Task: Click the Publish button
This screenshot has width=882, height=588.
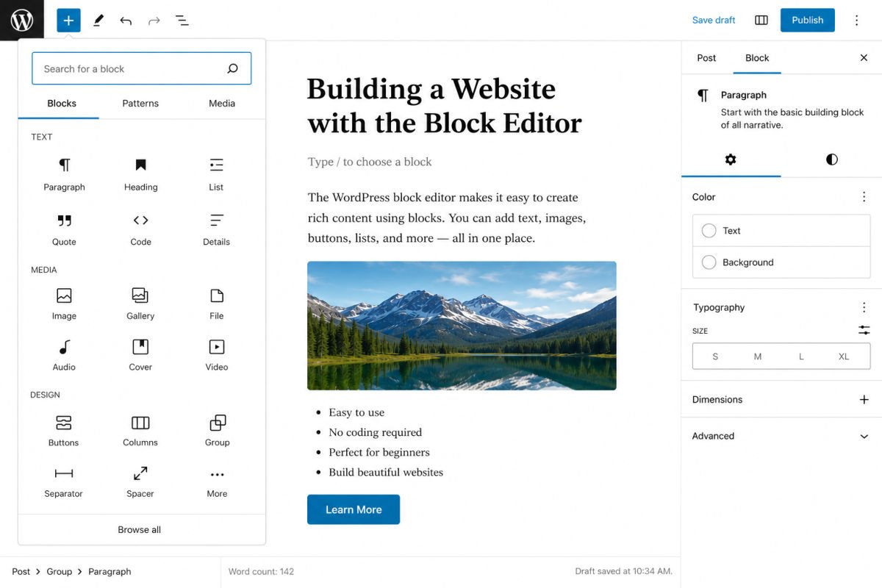Action: pyautogui.click(x=808, y=20)
